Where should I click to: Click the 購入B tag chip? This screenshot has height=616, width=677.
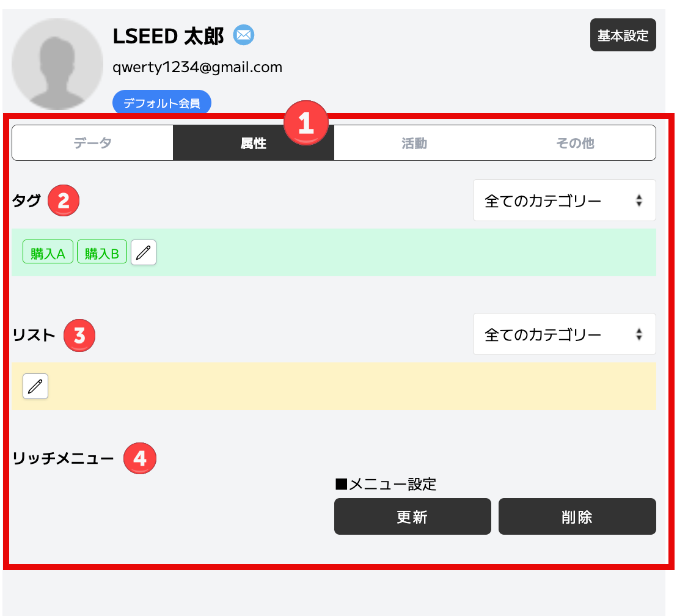pos(102,252)
